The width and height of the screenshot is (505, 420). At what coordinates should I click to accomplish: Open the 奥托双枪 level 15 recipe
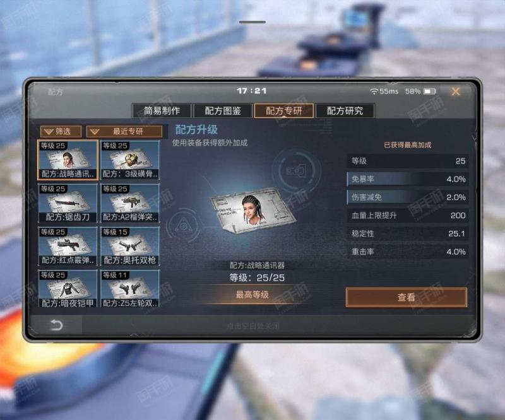pyautogui.click(x=130, y=246)
